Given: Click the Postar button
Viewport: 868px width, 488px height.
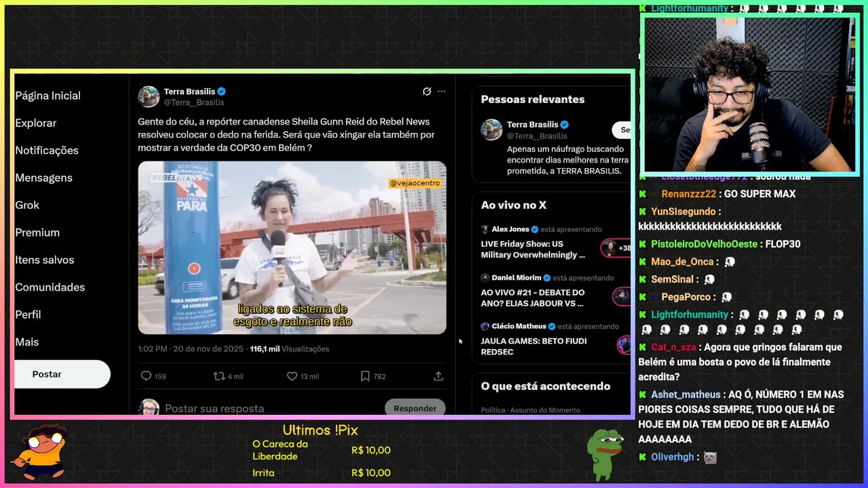Looking at the screenshot, I should (x=61, y=374).
